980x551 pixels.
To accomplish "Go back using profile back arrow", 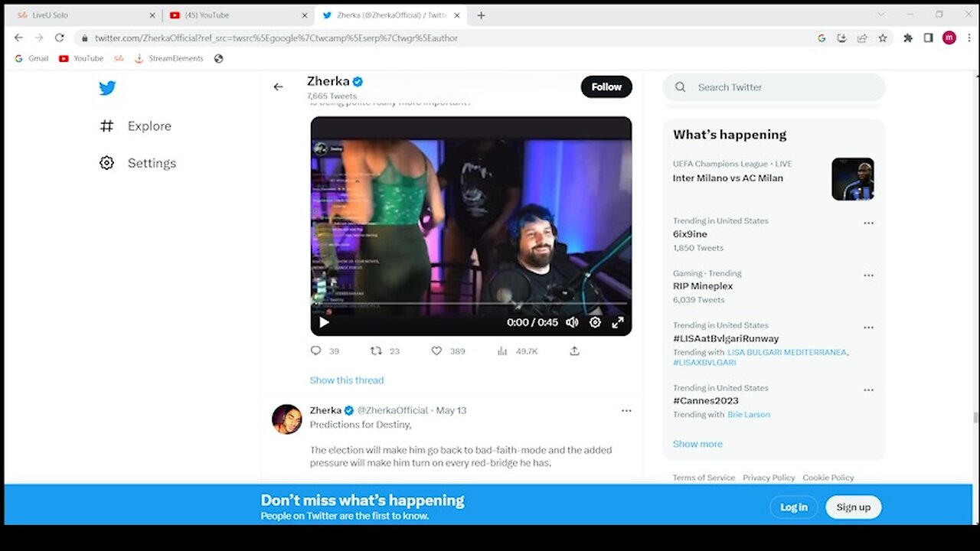I will tap(278, 87).
